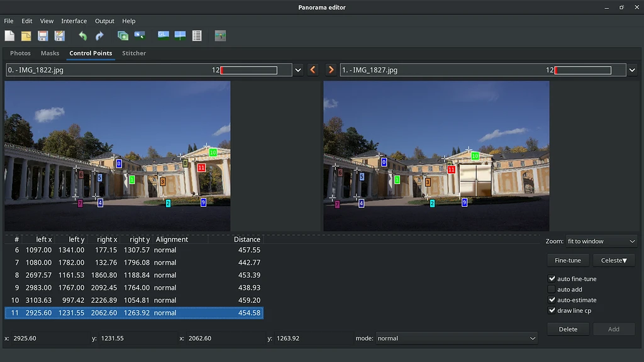Toggle the draw line cp checkbox

[x=552, y=310]
